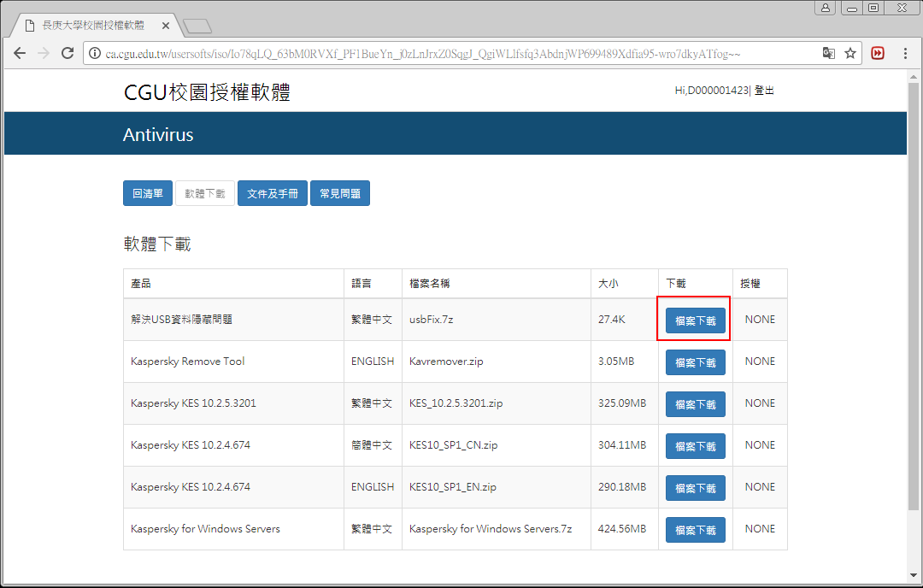The width and height of the screenshot is (923, 588).
Task: Click the browser back arrow
Action: [x=19, y=53]
